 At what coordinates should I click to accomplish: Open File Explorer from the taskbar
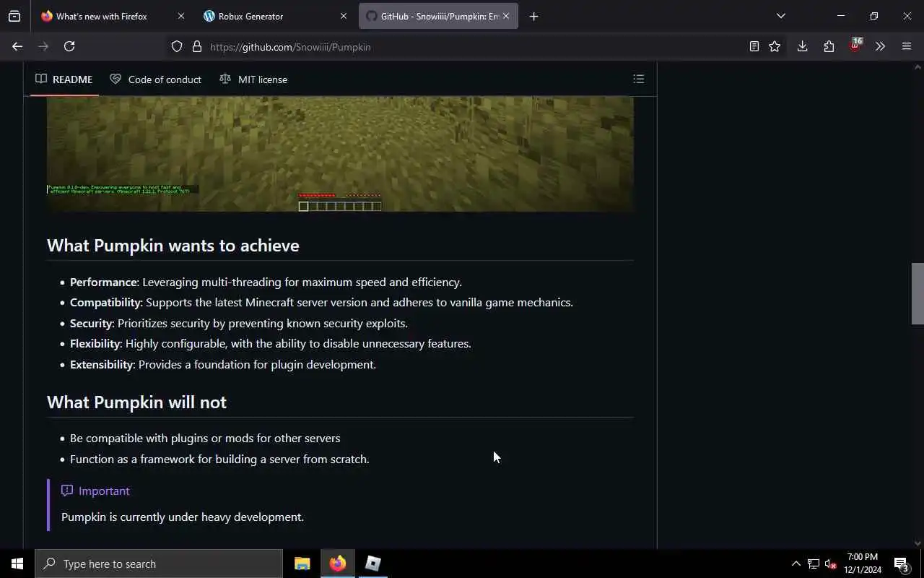coord(302,564)
